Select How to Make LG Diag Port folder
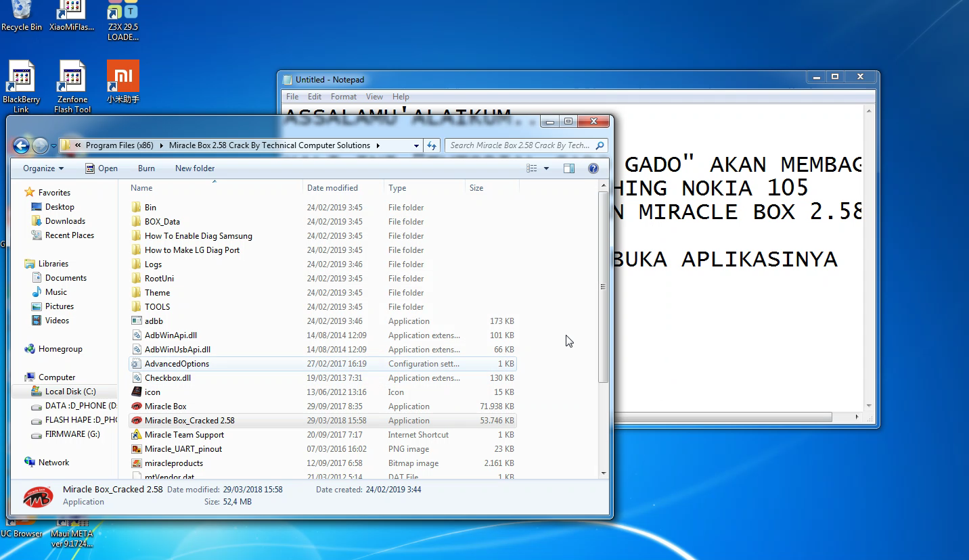Image resolution: width=969 pixels, height=560 pixels. click(x=322, y=250)
